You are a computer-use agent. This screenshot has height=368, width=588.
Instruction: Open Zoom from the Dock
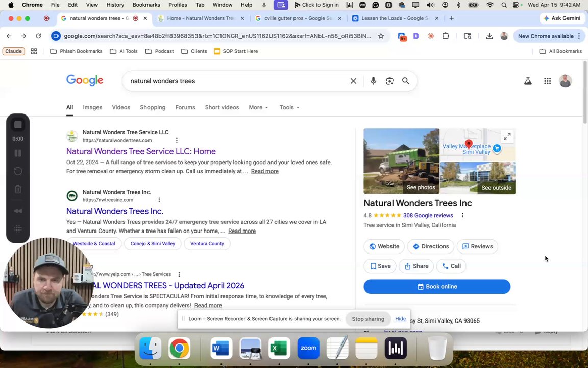(x=308, y=349)
